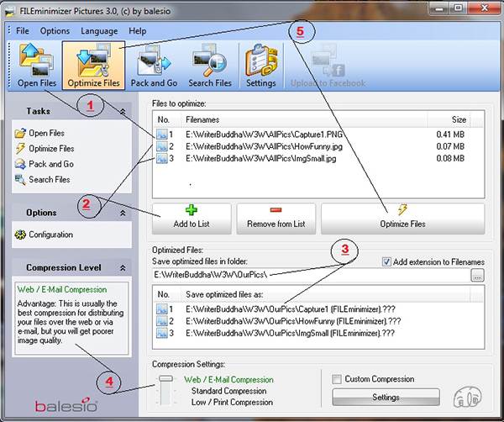Choose Pack and Go in the Tasks panel
The height and width of the screenshot is (422, 504).
tap(44, 164)
